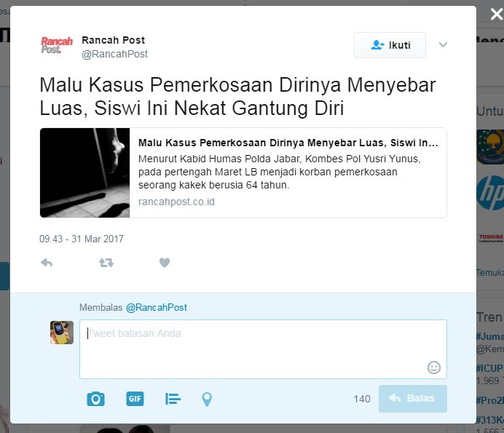Follow Rancah Post with the Ikuti button
The height and width of the screenshot is (433, 504).
(x=390, y=45)
